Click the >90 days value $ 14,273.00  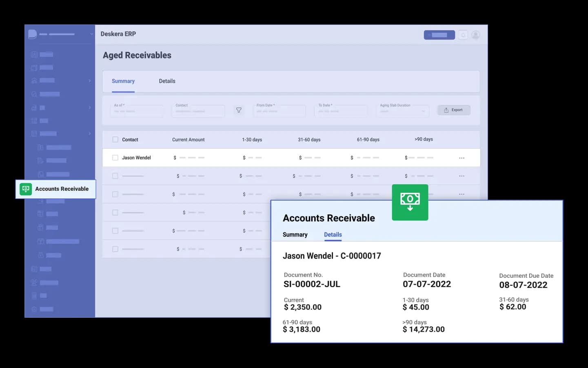(x=424, y=329)
